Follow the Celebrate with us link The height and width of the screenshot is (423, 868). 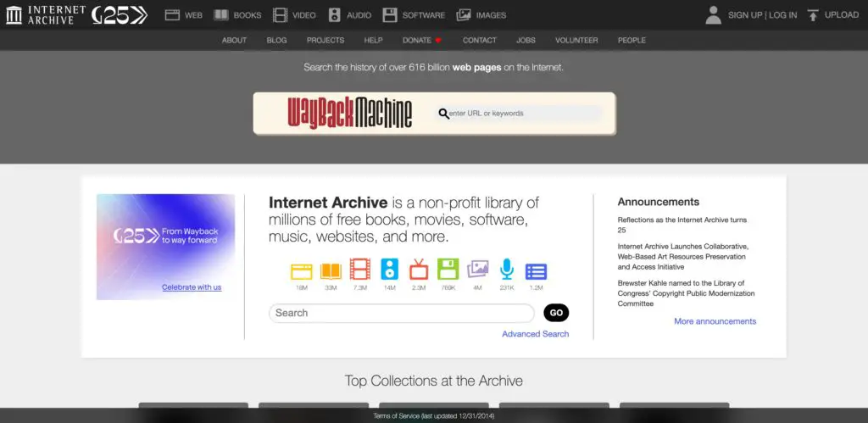tap(192, 287)
